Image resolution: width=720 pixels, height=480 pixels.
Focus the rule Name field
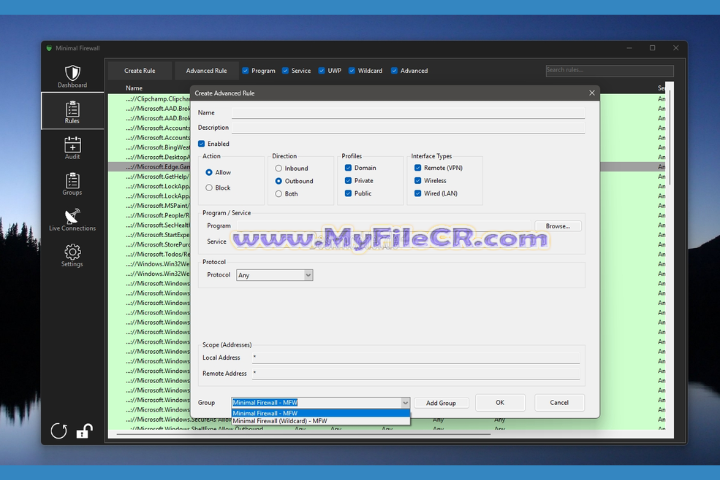(408, 113)
